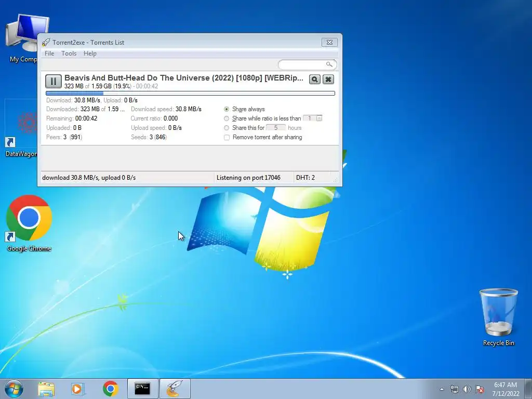Viewport: 532px width, 399px height.
Task: Remove the torrent with the X button
Action: click(x=328, y=79)
